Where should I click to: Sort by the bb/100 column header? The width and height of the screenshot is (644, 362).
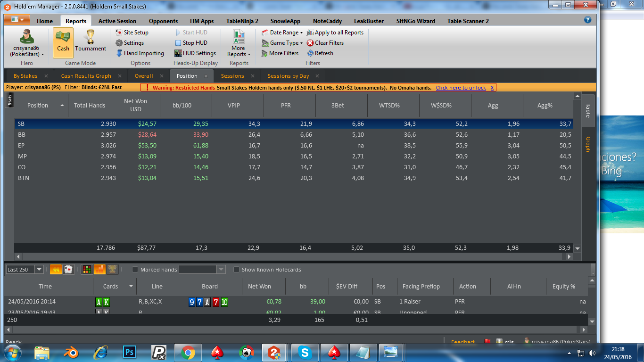186,106
